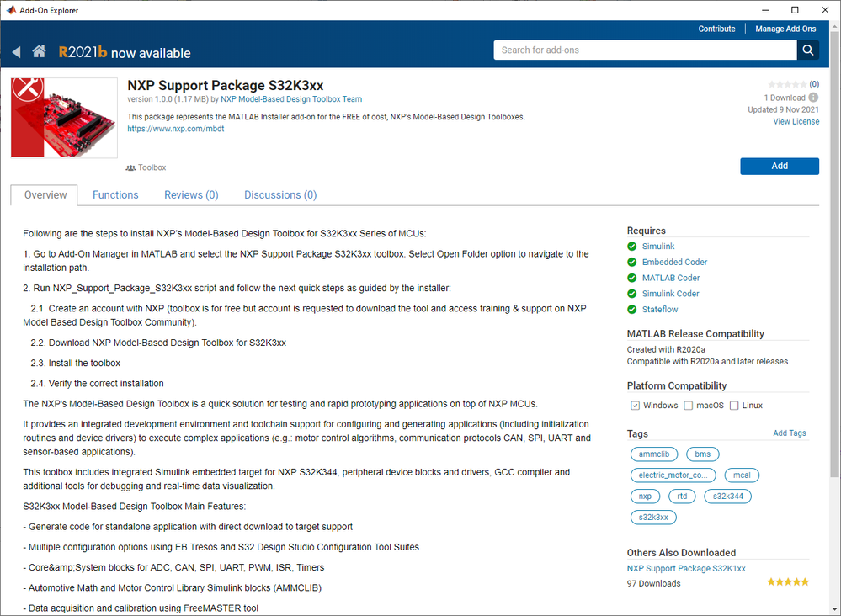841x616 pixels.
Task: Open the Overview tab
Action: coord(45,195)
